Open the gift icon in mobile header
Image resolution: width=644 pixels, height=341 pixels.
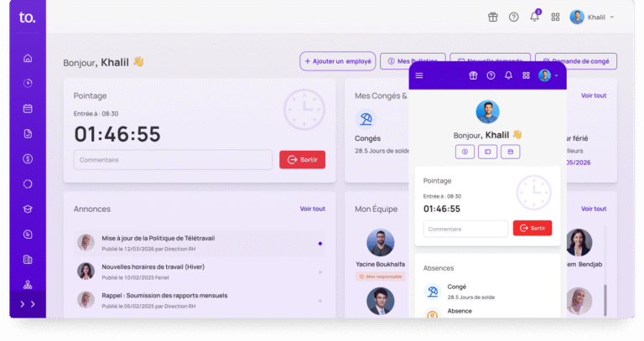pos(473,75)
